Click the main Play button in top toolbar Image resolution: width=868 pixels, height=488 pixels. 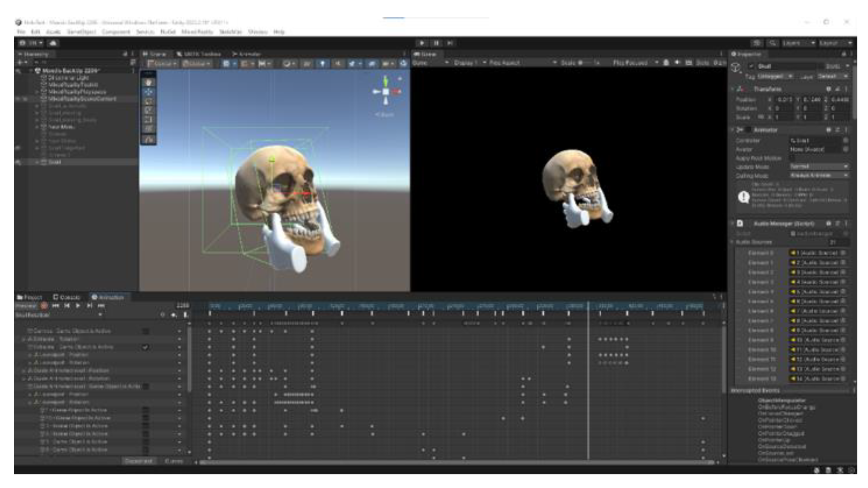422,43
